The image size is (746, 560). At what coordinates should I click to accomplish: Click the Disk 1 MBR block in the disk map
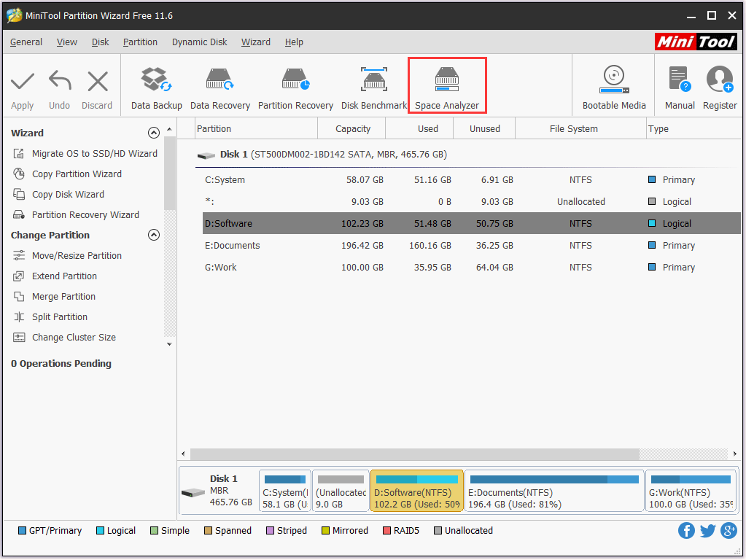click(x=218, y=491)
